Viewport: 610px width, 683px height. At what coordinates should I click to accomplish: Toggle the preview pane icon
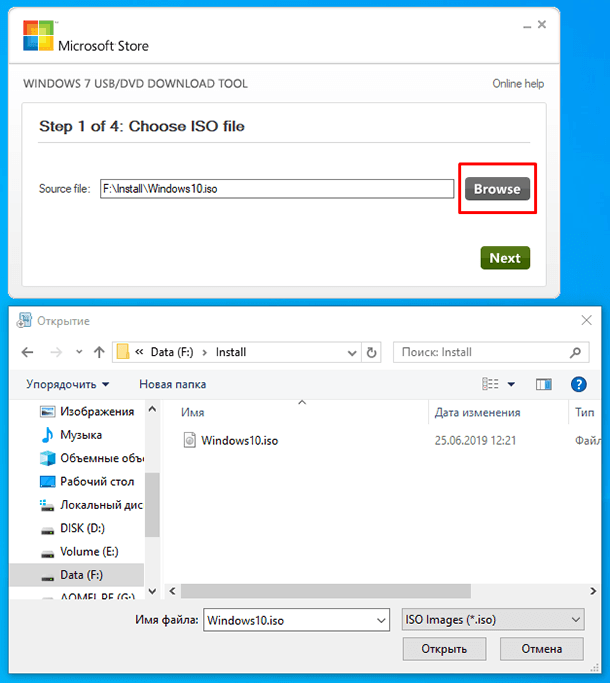(x=543, y=384)
